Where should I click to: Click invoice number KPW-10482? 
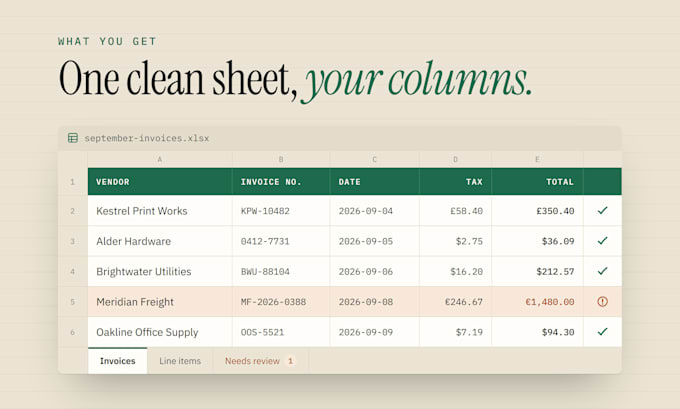tap(265, 211)
